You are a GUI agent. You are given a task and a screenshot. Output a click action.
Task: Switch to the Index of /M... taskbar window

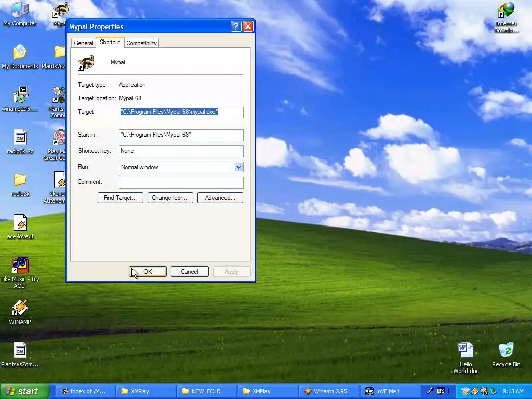point(85,391)
